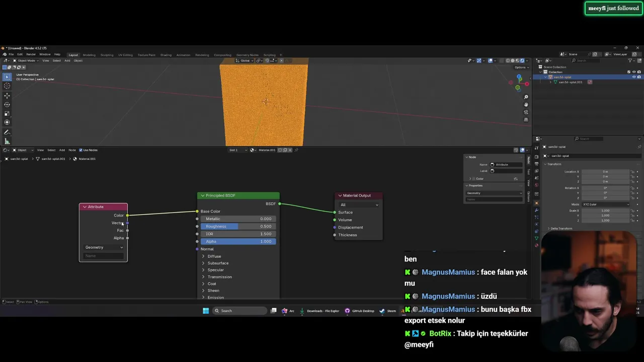Collapse the Attribute node with its arrow
The width and height of the screenshot is (644, 362).
point(85,207)
